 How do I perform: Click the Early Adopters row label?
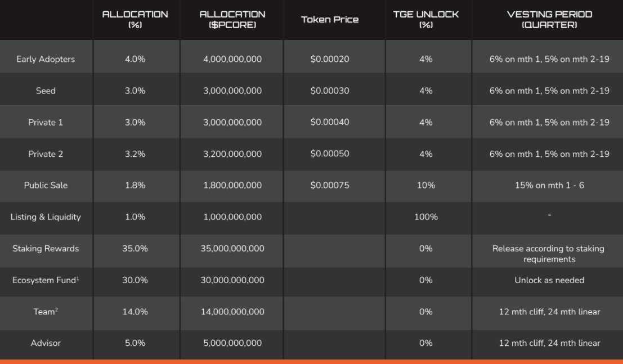(46, 59)
